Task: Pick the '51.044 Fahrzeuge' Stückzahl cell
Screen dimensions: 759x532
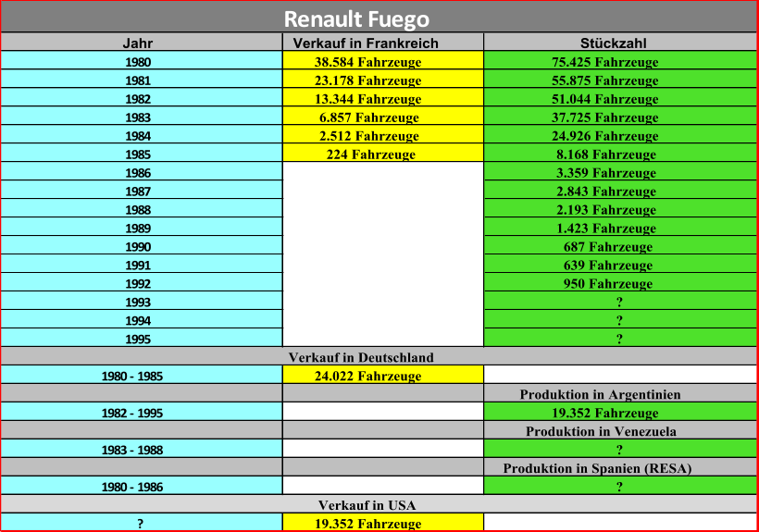Action: pyautogui.click(x=620, y=97)
